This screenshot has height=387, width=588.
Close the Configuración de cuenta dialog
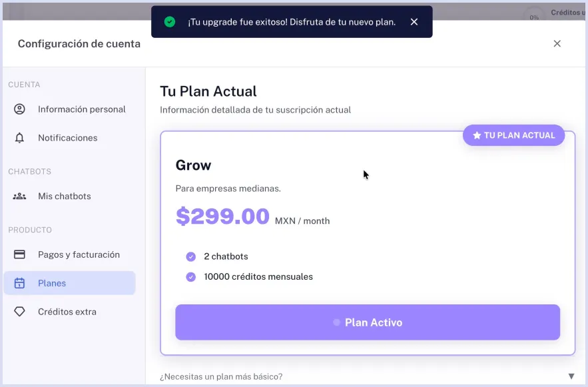point(557,43)
